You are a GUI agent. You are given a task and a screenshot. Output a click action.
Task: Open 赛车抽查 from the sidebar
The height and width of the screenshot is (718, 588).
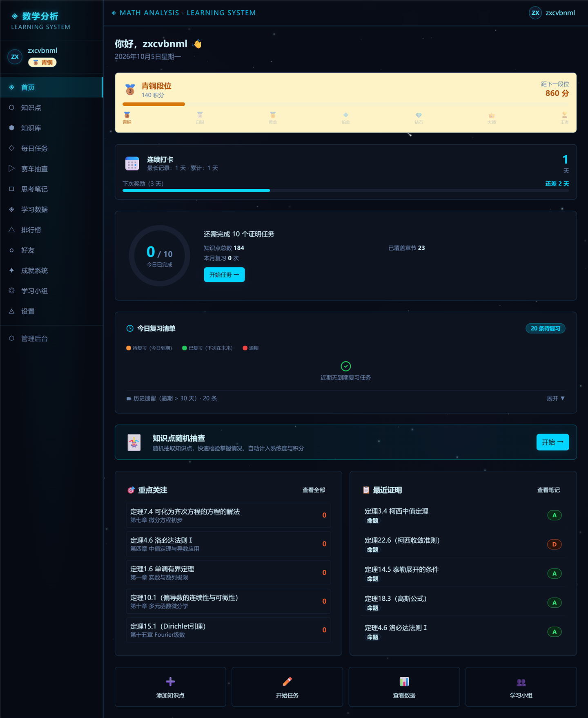[x=51, y=169]
